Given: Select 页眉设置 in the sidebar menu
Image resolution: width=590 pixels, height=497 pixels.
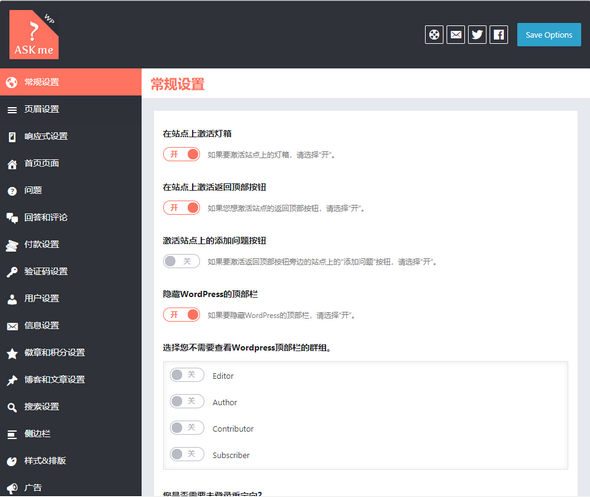Looking at the screenshot, I should coord(71,109).
